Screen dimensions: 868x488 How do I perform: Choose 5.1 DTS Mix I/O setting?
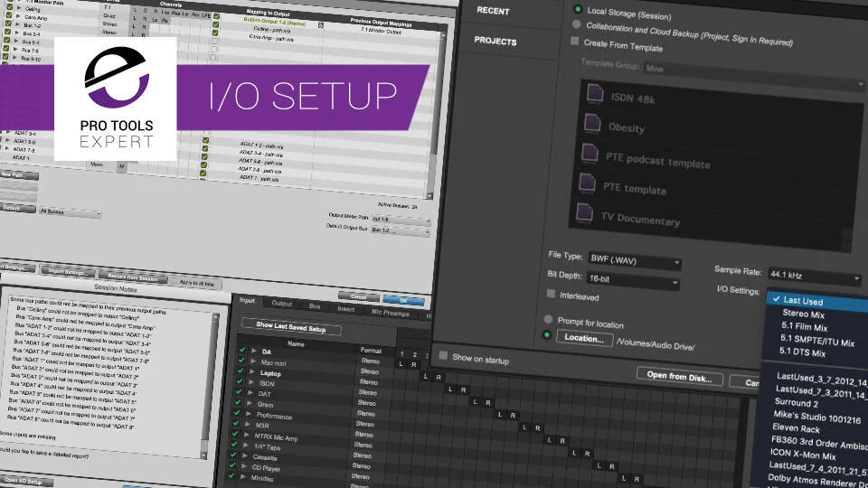(x=802, y=352)
